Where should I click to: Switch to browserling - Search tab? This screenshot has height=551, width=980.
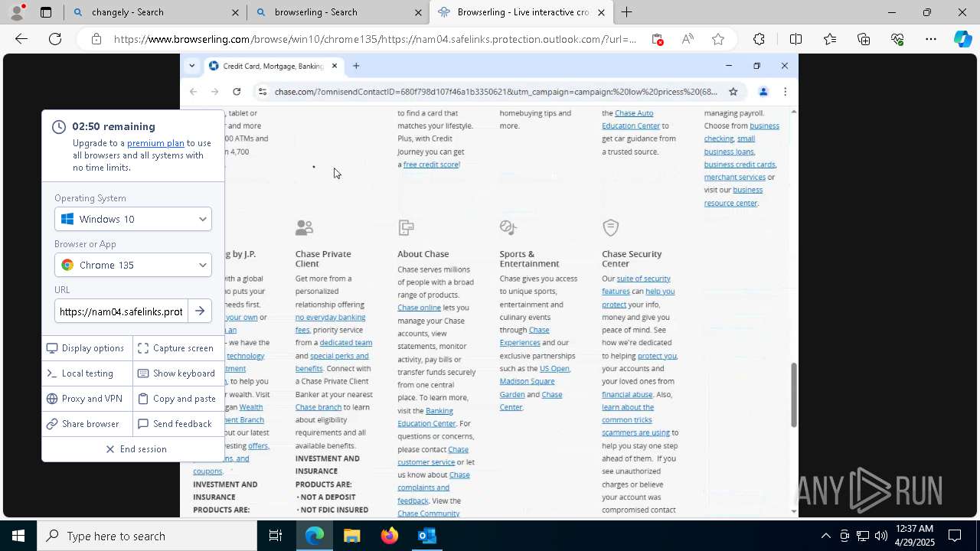(x=338, y=12)
